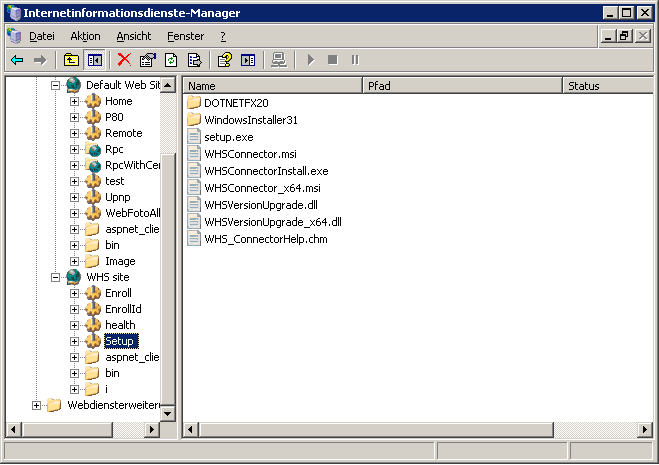Select WHSVersionUpgrade_x64.dll in the list
659x465 pixels.
click(x=273, y=222)
